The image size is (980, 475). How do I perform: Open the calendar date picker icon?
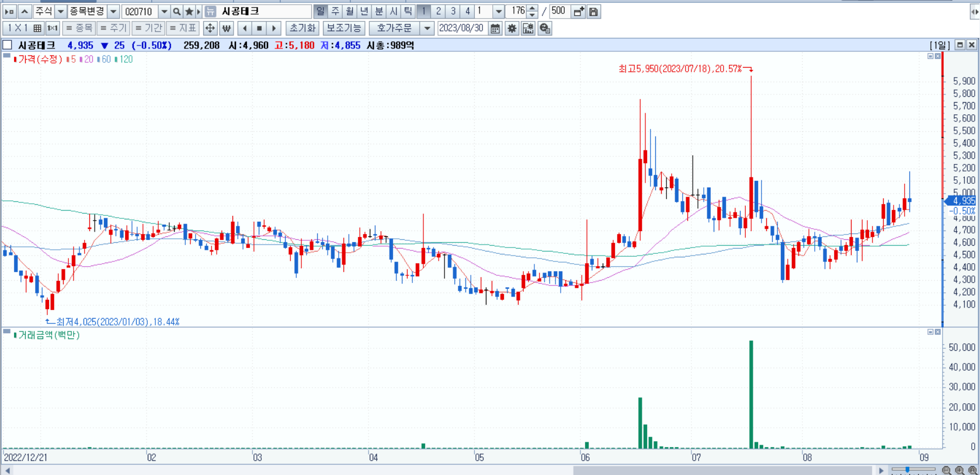click(x=495, y=28)
